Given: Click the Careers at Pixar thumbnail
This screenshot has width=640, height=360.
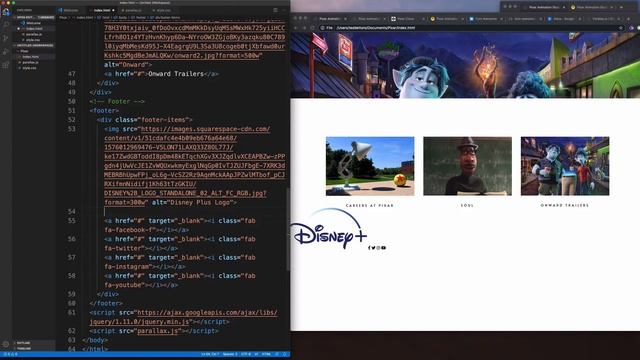Looking at the screenshot, I should coord(370,166).
